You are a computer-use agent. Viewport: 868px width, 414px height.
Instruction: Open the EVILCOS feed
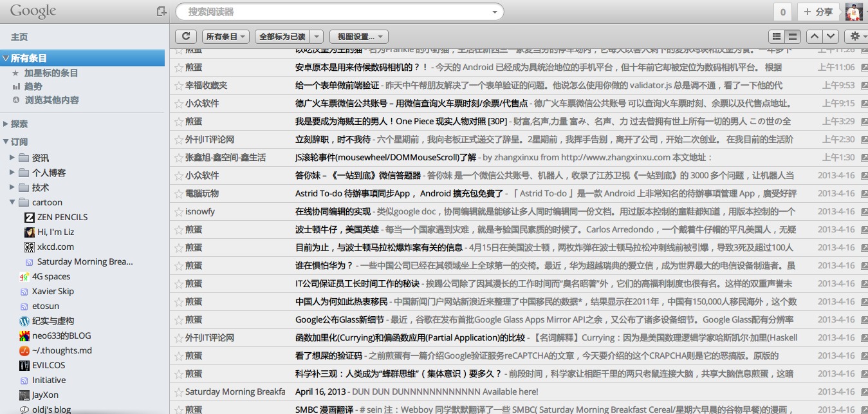49,365
